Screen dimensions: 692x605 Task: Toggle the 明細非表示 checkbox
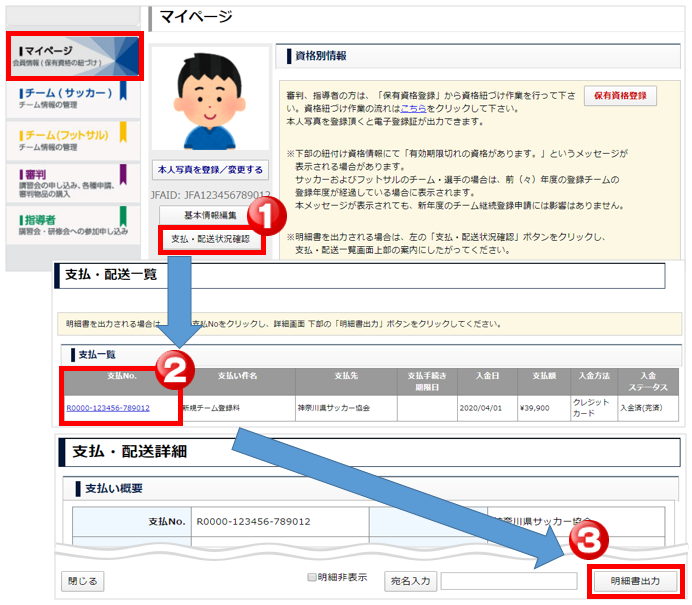tap(312, 578)
